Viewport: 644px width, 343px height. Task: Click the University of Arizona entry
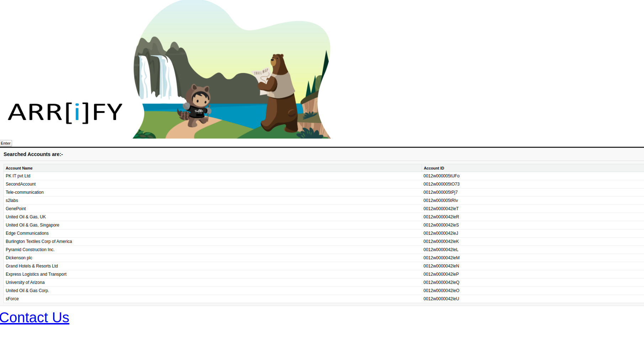25,282
